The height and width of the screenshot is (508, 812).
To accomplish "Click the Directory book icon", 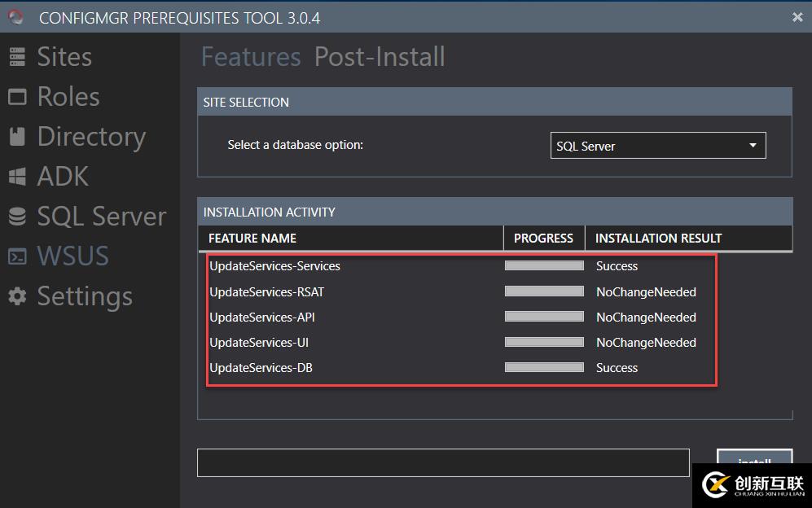I will pos(17,137).
